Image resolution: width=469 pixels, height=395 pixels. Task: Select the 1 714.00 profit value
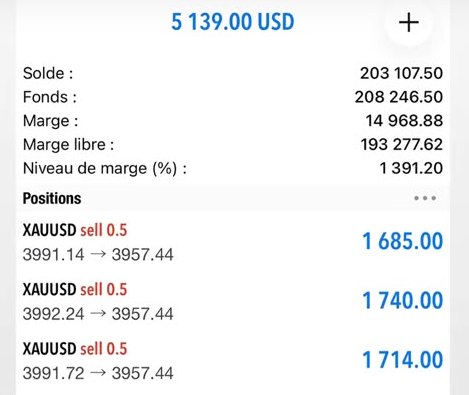[x=403, y=360]
